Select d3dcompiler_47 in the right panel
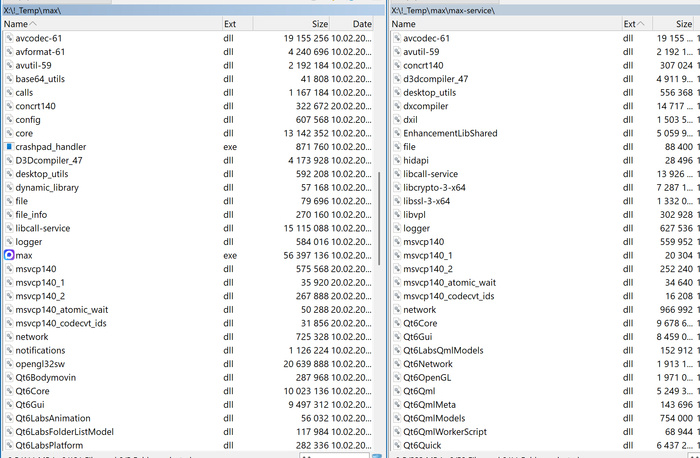This screenshot has height=458, width=700. pyautogui.click(x=436, y=79)
